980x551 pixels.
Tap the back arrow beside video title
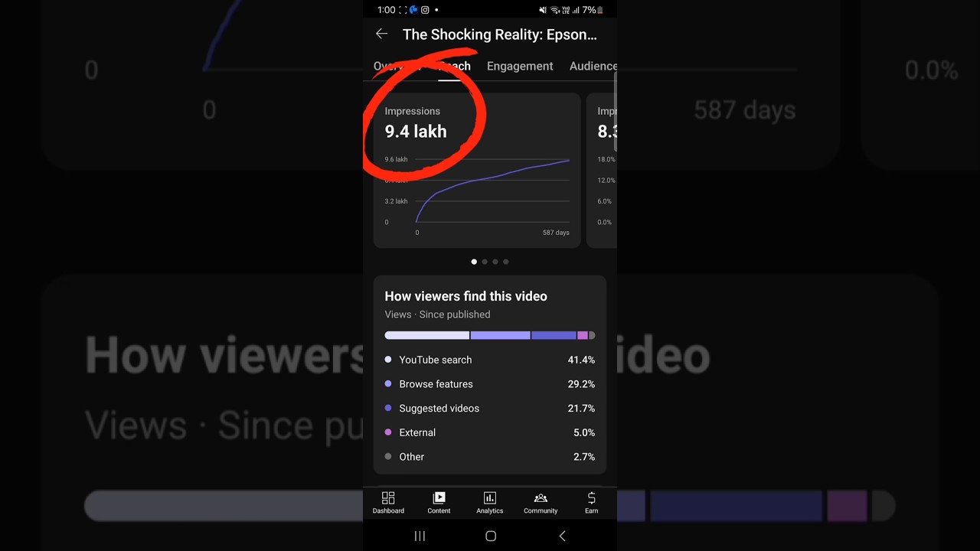point(381,34)
